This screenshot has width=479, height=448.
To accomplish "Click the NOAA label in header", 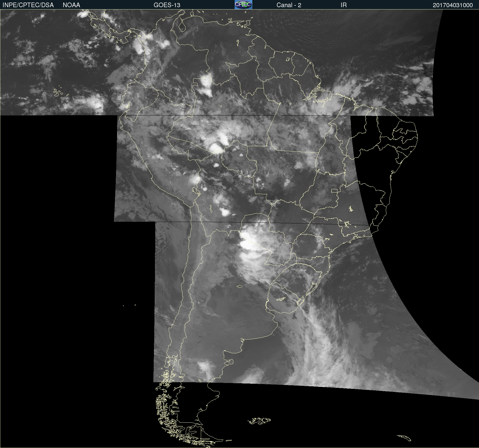I will (71, 5).
